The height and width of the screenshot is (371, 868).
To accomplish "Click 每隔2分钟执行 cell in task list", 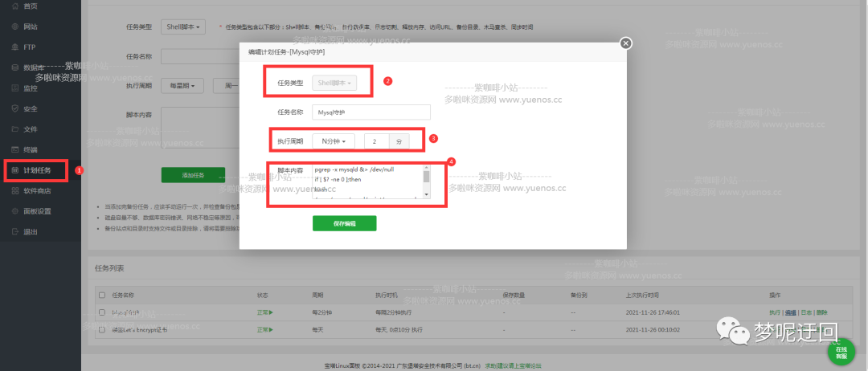I will click(394, 312).
